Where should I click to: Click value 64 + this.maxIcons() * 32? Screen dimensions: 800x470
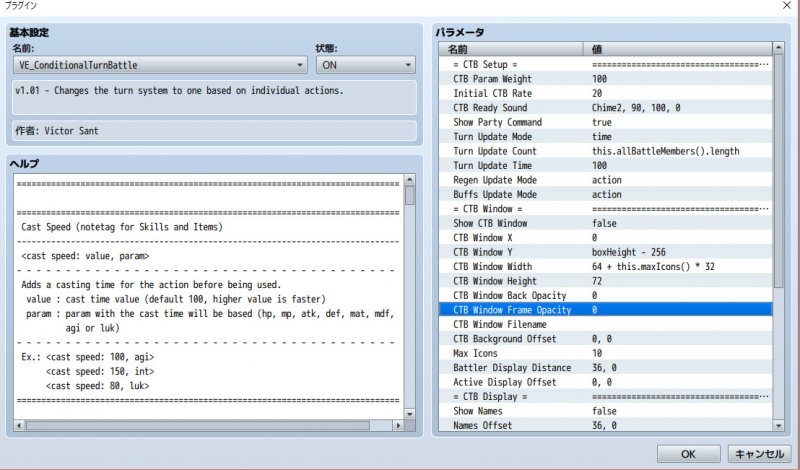(x=653, y=267)
